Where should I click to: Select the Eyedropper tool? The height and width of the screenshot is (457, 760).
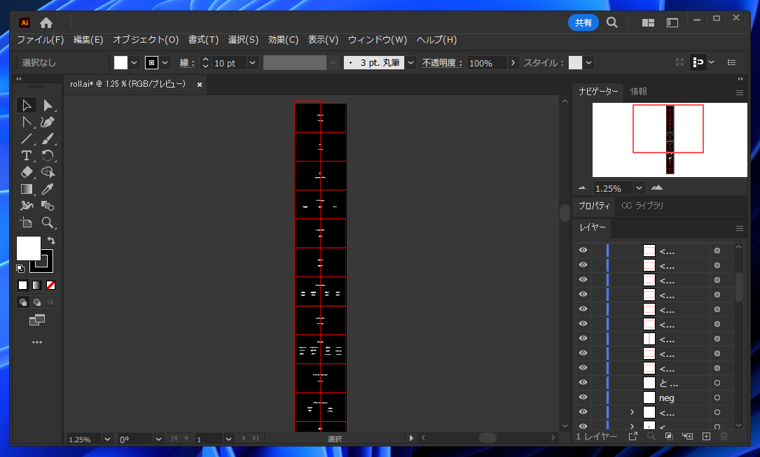[48, 189]
